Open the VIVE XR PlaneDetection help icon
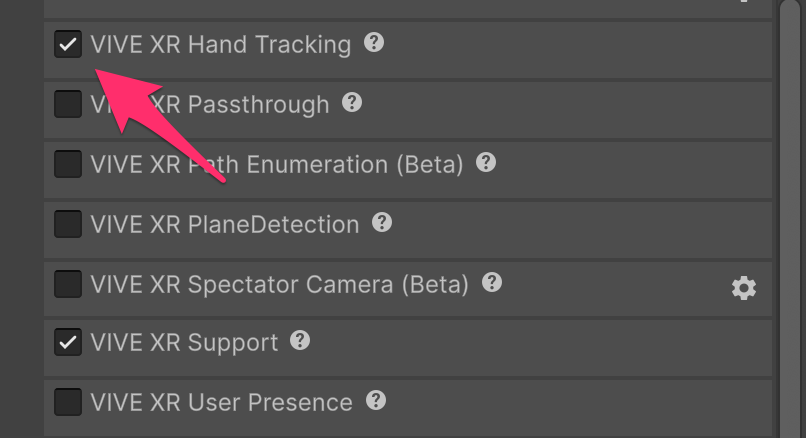This screenshot has height=438, width=806. point(382,222)
